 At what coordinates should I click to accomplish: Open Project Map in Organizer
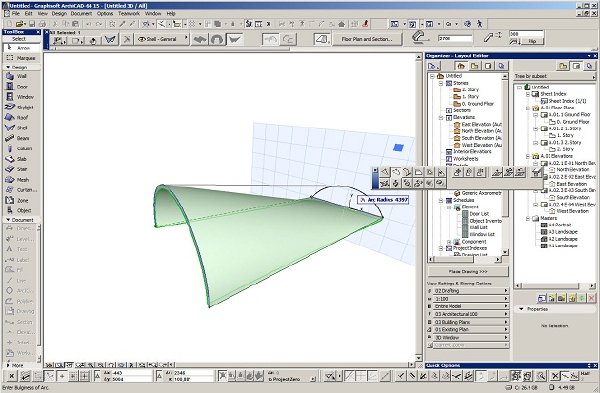461,66
